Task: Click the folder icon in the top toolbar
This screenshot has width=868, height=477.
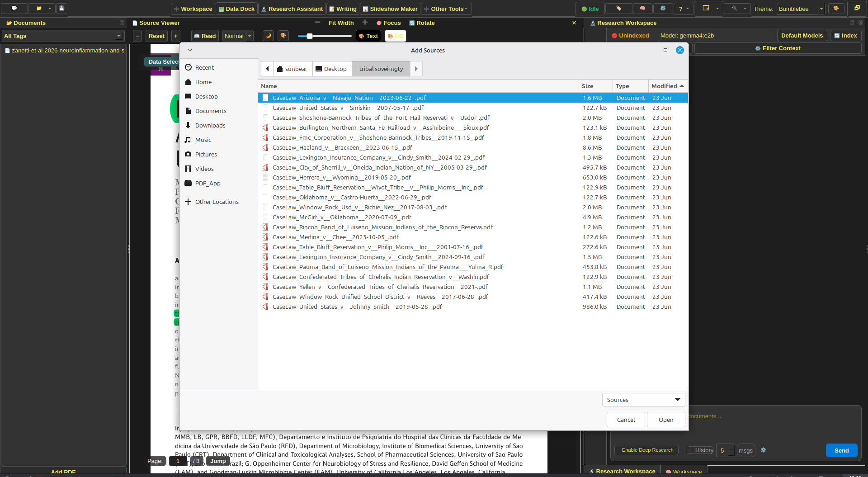Action: [39, 8]
